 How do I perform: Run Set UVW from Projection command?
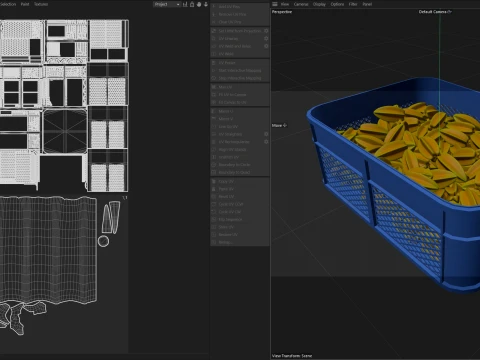coord(240,31)
